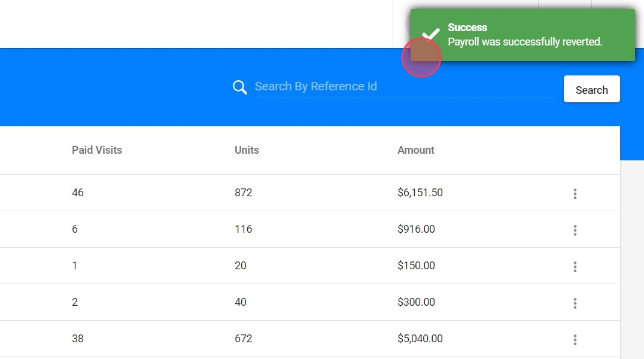Image resolution: width=644 pixels, height=359 pixels.
Task: Click the 116 units cell
Action: [244, 229]
